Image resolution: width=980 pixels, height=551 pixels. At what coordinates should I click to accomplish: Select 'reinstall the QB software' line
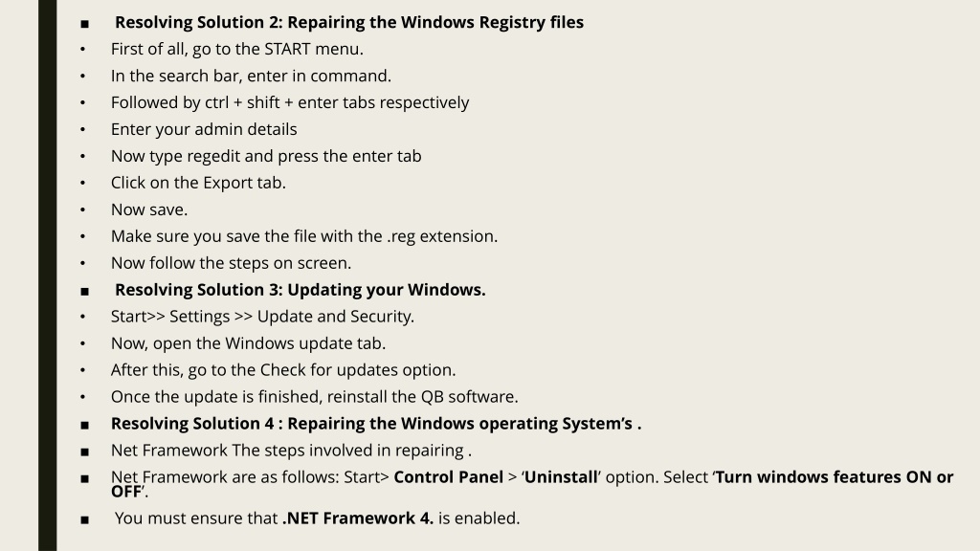point(314,397)
